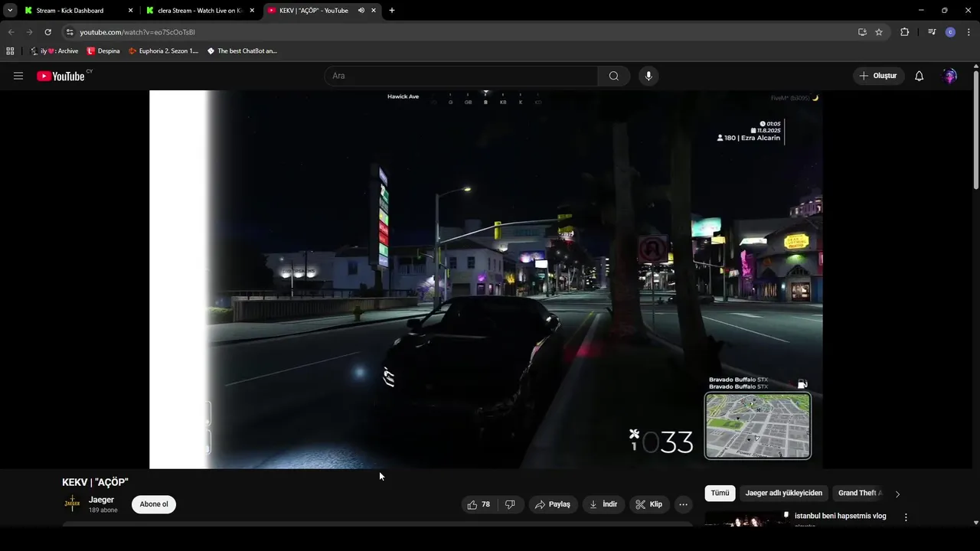Start voice search with microphone icon
Screen dimensions: 980x551
click(x=648, y=76)
